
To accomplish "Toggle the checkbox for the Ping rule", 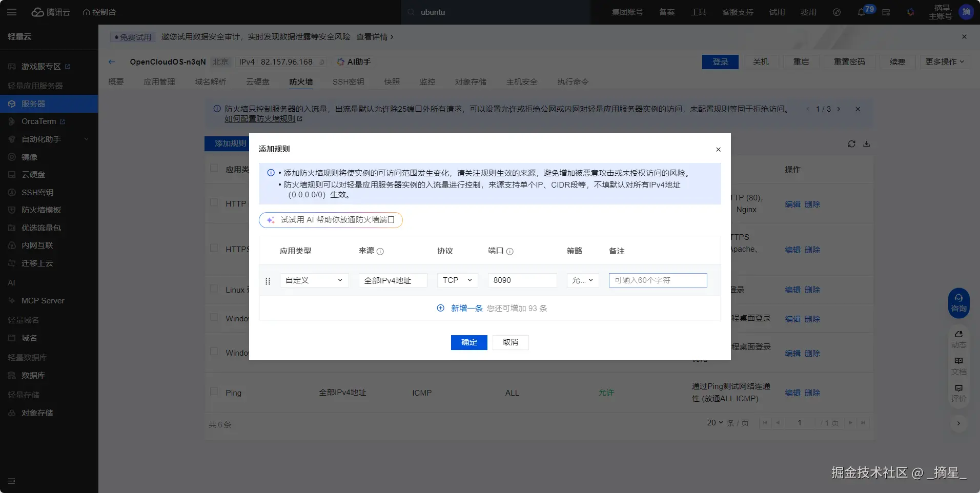I will pos(214,392).
